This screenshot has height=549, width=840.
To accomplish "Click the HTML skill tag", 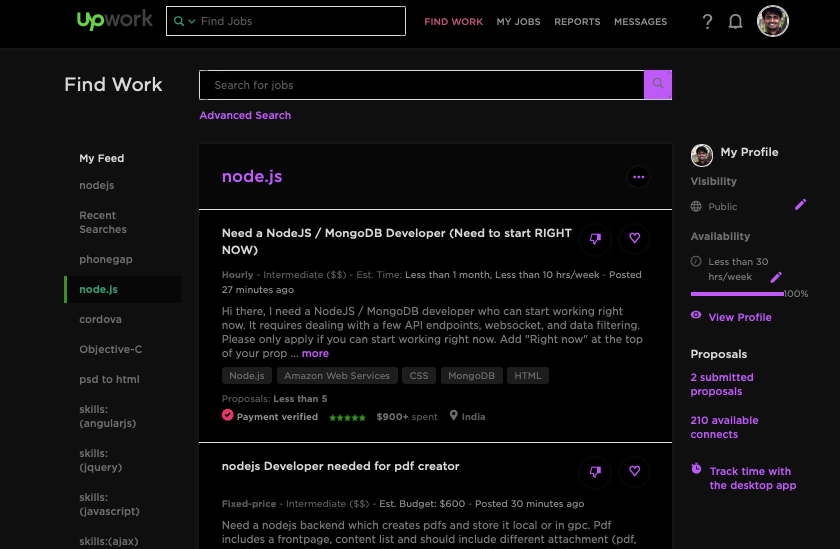I will (528, 375).
